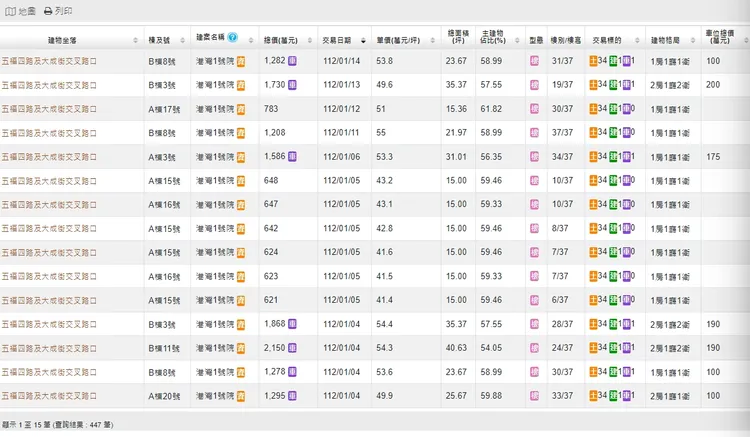Open the map view (地圖)
Image resolution: width=750 pixels, height=437 pixels.
20,11
